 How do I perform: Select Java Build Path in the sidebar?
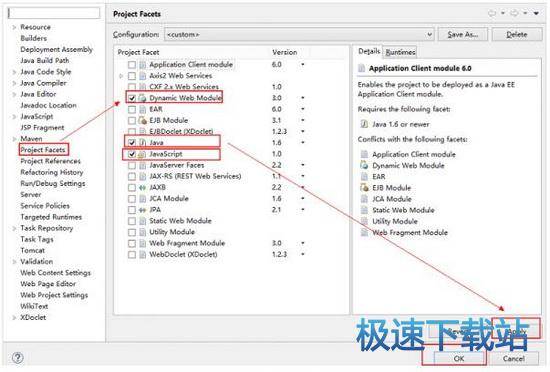click(45, 61)
